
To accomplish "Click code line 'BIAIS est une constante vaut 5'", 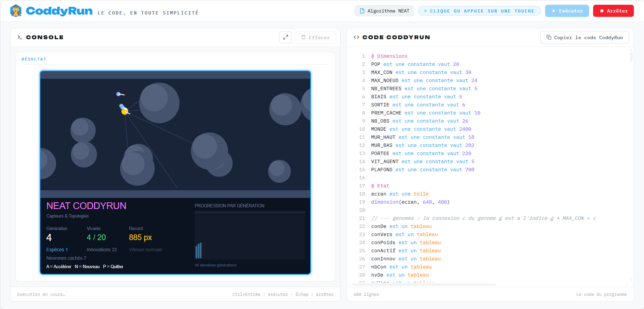I will click(x=417, y=97).
